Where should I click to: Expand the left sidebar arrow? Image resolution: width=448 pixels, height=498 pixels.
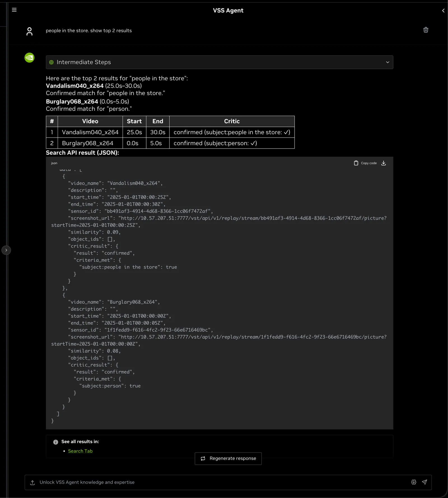coord(6,250)
